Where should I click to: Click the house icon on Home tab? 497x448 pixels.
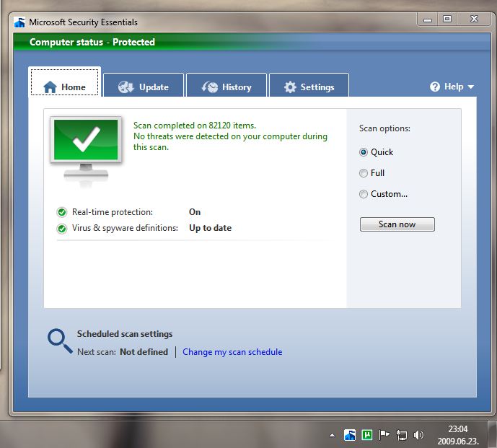[50, 87]
